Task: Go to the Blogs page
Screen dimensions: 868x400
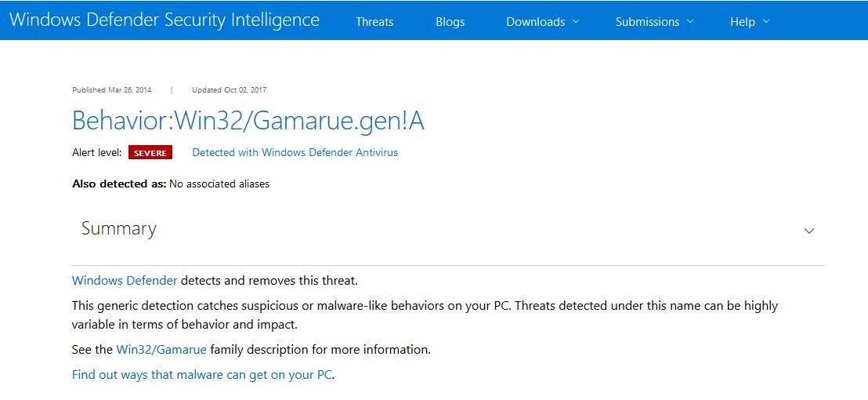Action: tap(450, 22)
